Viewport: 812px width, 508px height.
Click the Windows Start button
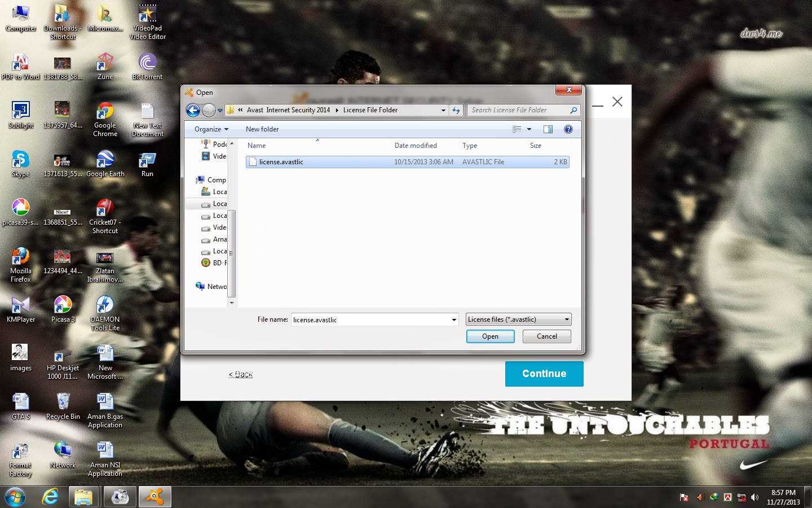click(15, 497)
